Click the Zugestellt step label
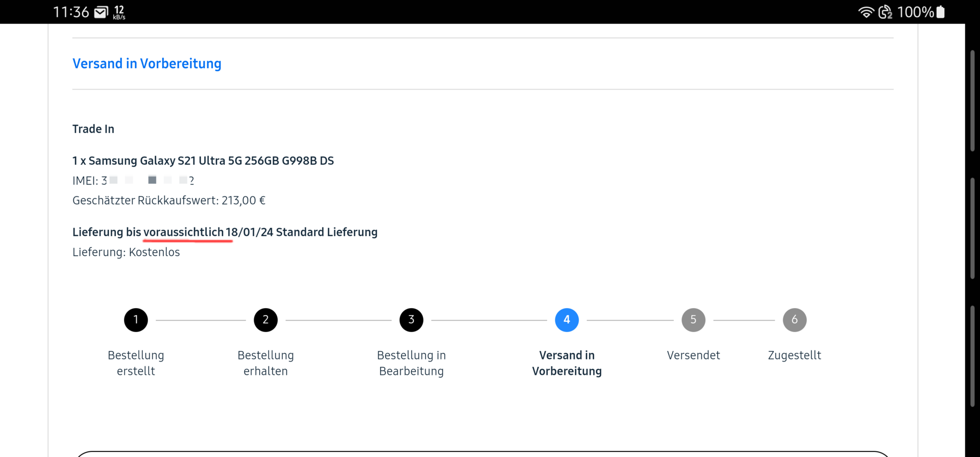980x457 pixels. [x=794, y=355]
